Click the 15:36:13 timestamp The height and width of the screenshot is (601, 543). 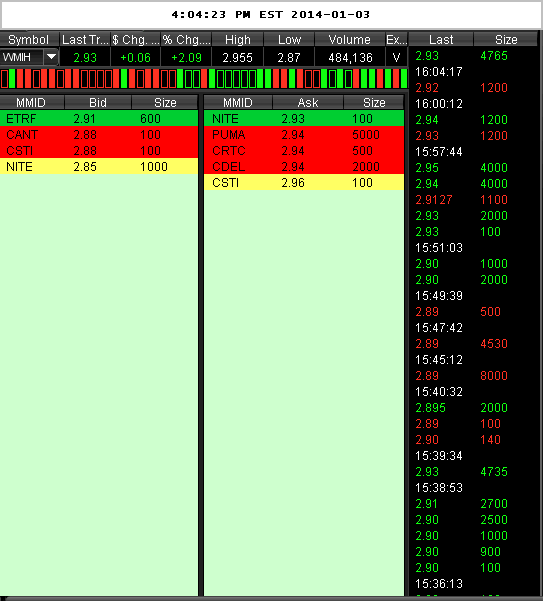pos(439,584)
